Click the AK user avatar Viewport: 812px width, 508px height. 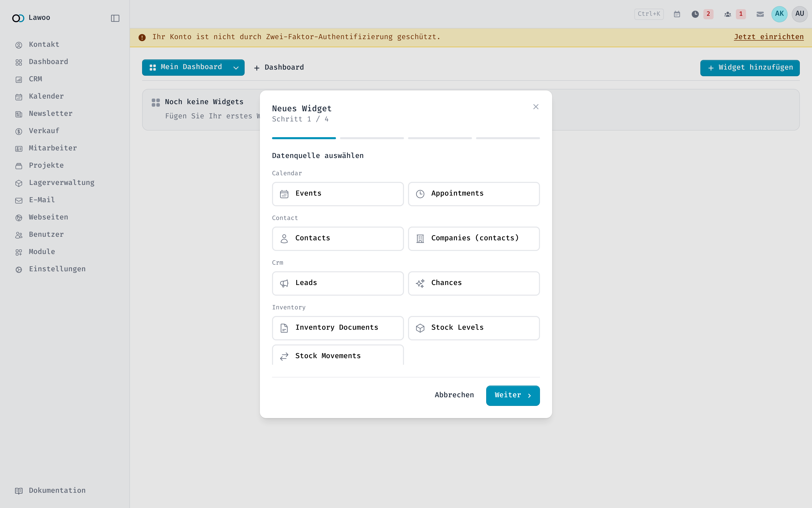click(780, 14)
